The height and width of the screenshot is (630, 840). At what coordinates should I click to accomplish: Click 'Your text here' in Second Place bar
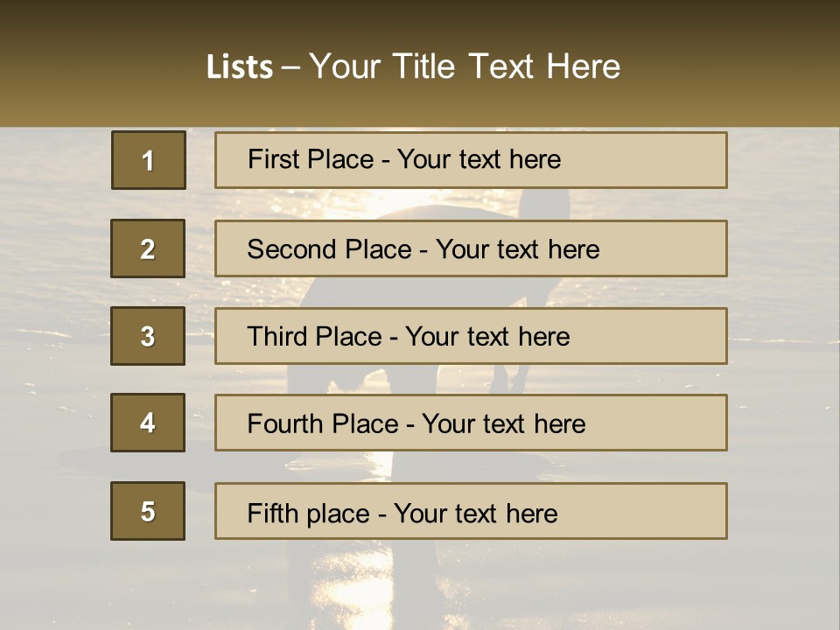517,249
